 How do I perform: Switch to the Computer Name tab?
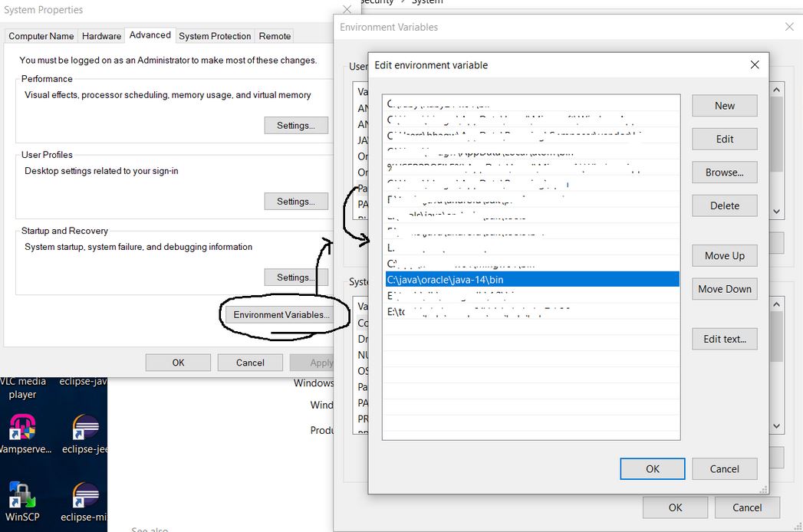click(41, 36)
